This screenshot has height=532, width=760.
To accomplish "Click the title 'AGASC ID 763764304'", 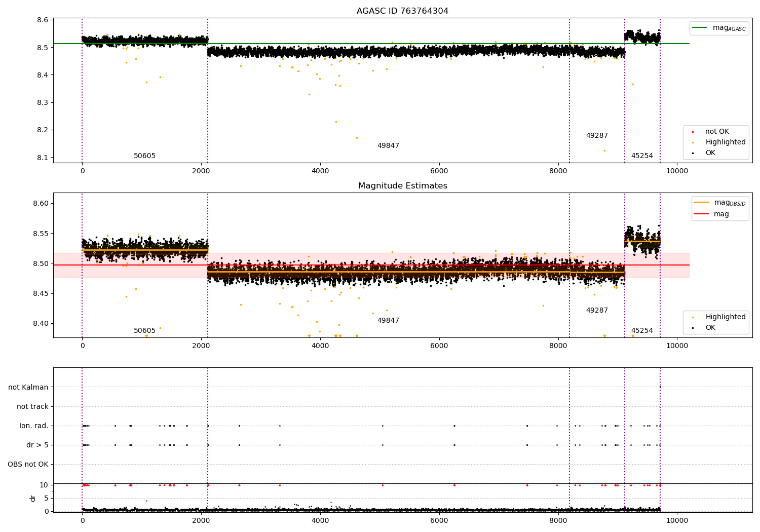I will click(x=402, y=11).
